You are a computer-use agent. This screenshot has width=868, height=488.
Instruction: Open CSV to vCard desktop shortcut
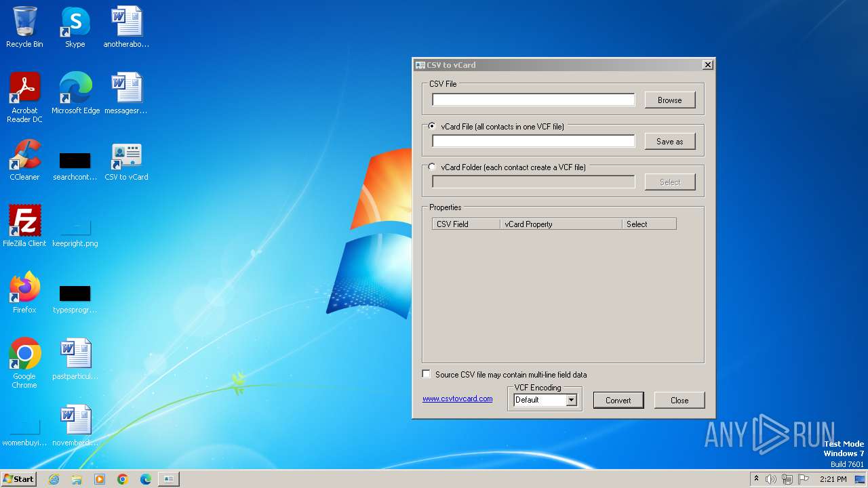(126, 160)
